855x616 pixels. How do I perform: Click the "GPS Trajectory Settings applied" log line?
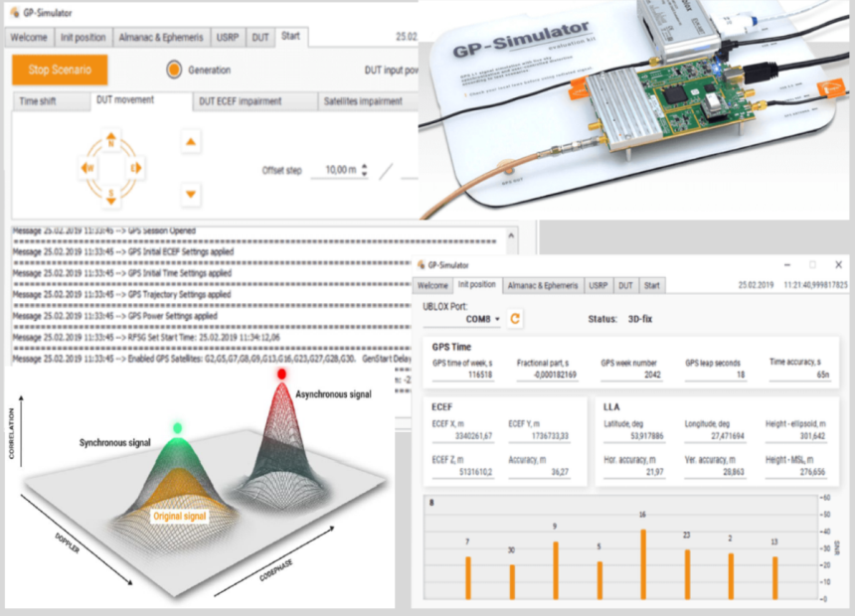[121, 294]
